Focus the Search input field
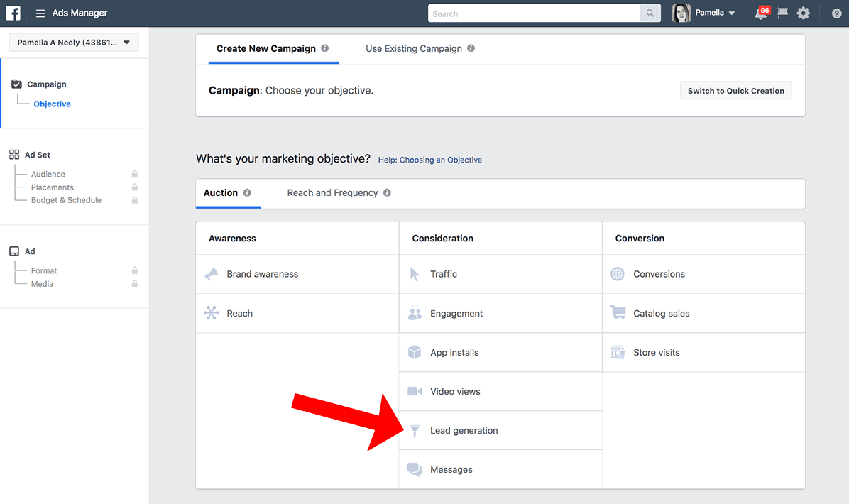Screen dimensions: 849x504 pyautogui.click(x=534, y=13)
